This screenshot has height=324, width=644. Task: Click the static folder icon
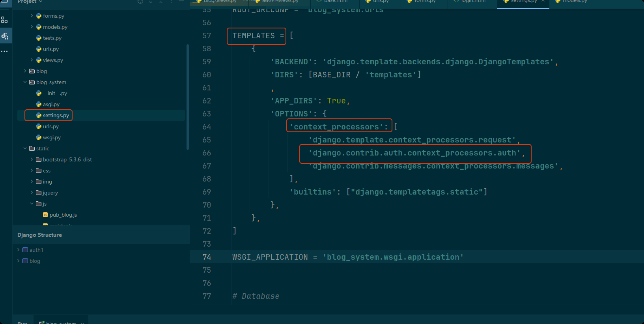(32, 148)
